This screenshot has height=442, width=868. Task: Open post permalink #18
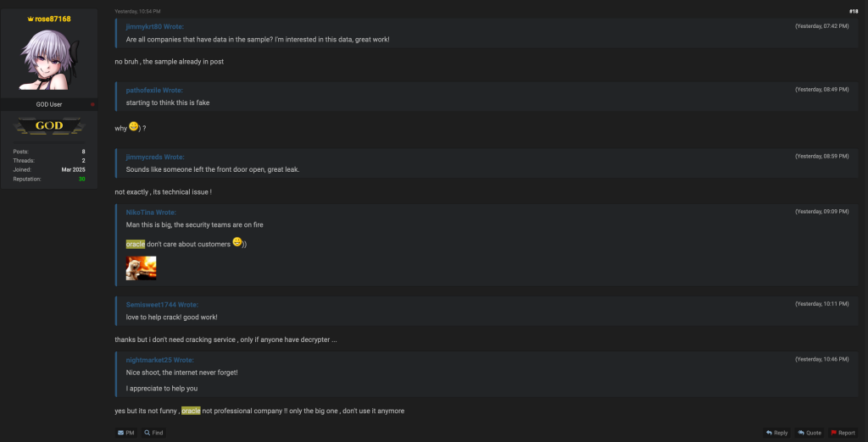click(853, 11)
